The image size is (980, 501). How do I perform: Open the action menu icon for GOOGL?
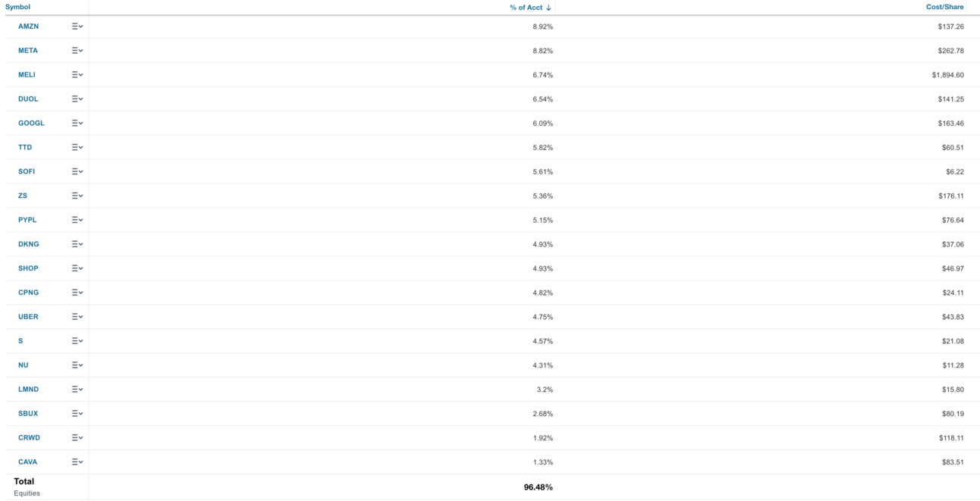pyautogui.click(x=77, y=124)
